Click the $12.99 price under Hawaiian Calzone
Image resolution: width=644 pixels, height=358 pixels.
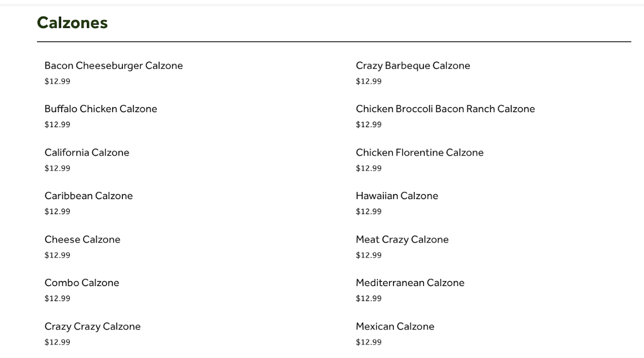coord(369,211)
